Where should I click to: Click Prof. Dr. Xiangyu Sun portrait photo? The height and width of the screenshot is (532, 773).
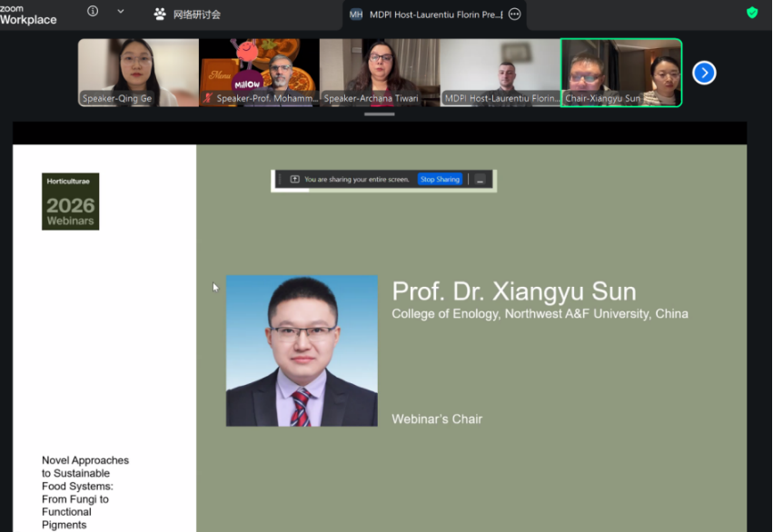coord(302,350)
